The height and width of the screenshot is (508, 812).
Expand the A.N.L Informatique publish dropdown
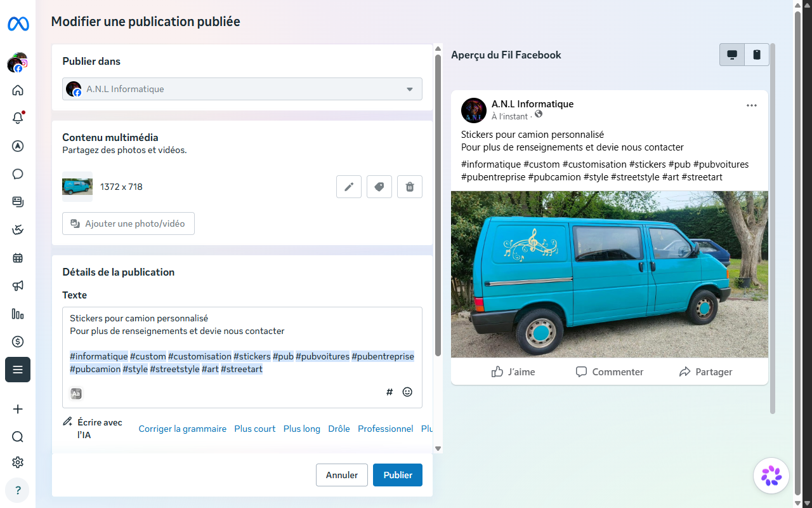[x=242, y=89]
